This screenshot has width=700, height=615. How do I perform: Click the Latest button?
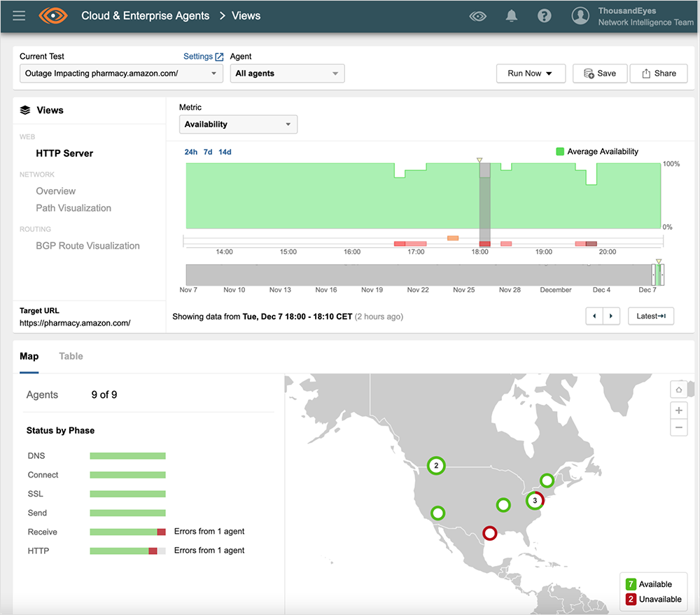click(x=650, y=317)
